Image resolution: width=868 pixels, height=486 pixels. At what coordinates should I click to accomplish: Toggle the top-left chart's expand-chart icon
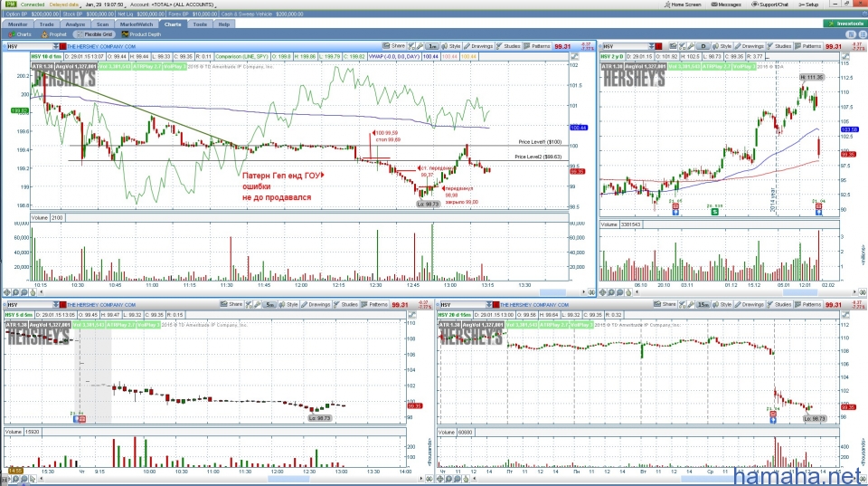click(575, 56)
